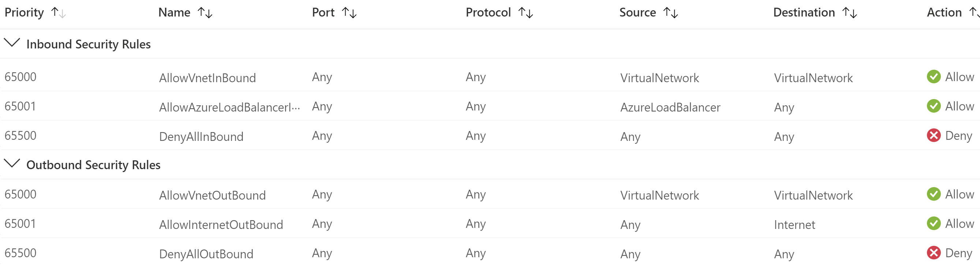Viewport: 980px width, 266px height.
Task: Collapse the Outbound Security Rules chevron
Action: 12,164
